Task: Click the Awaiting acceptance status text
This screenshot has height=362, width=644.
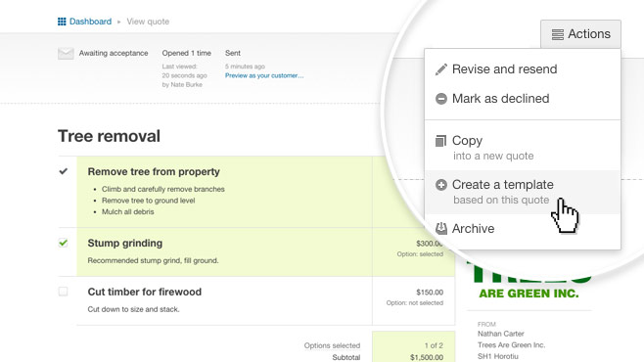Action: click(114, 53)
